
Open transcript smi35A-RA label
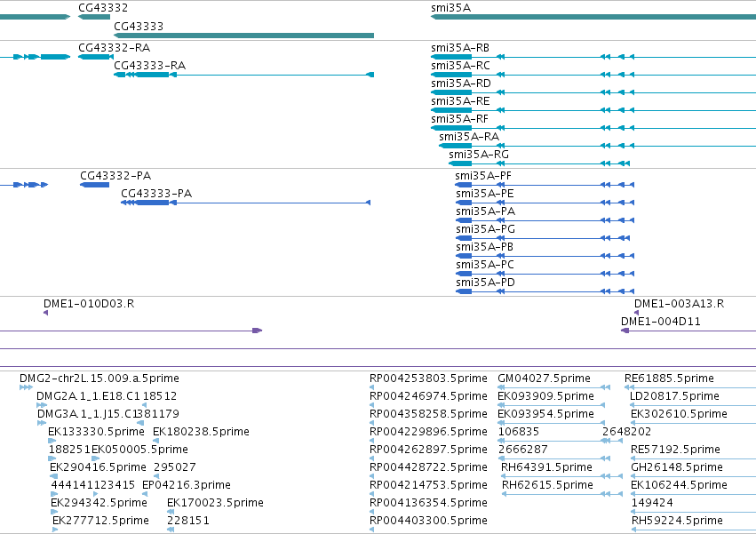pyautogui.click(x=469, y=137)
